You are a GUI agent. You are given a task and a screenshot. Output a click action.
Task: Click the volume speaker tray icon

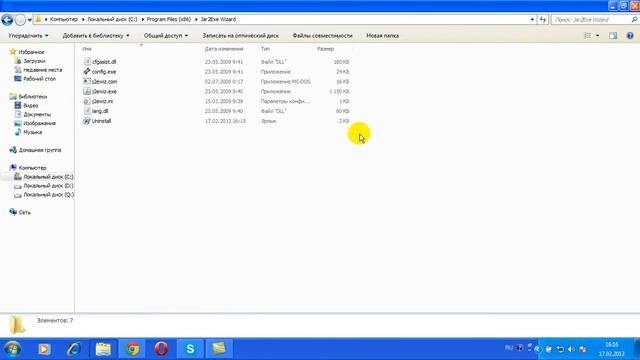pyautogui.click(x=571, y=349)
